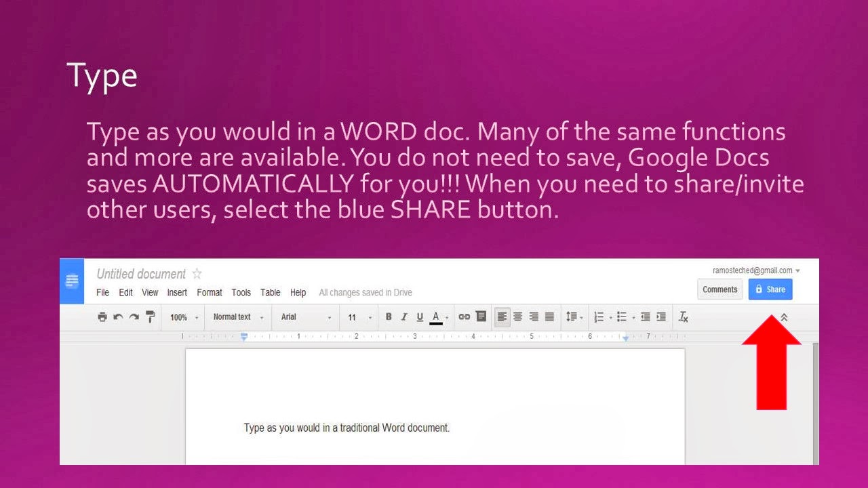Click 'All changes saved in Drive' status
The height and width of the screenshot is (488, 868).
point(366,293)
